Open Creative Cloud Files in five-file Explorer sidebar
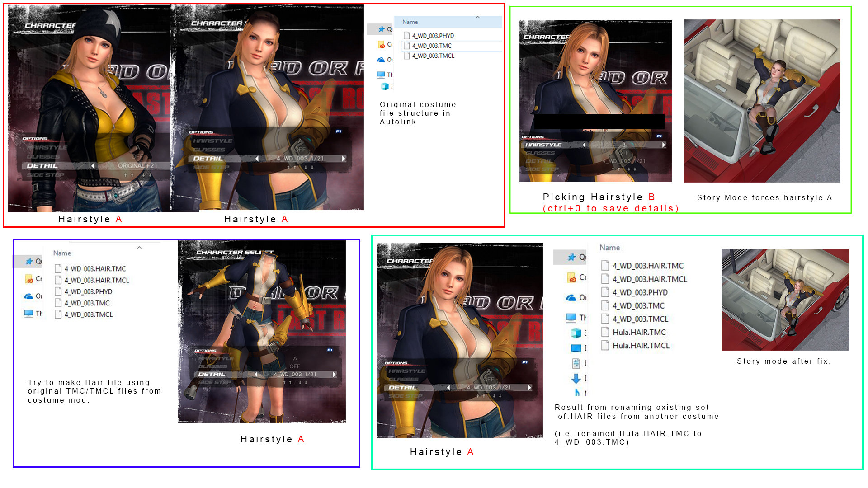The height and width of the screenshot is (488, 868). tap(29, 279)
